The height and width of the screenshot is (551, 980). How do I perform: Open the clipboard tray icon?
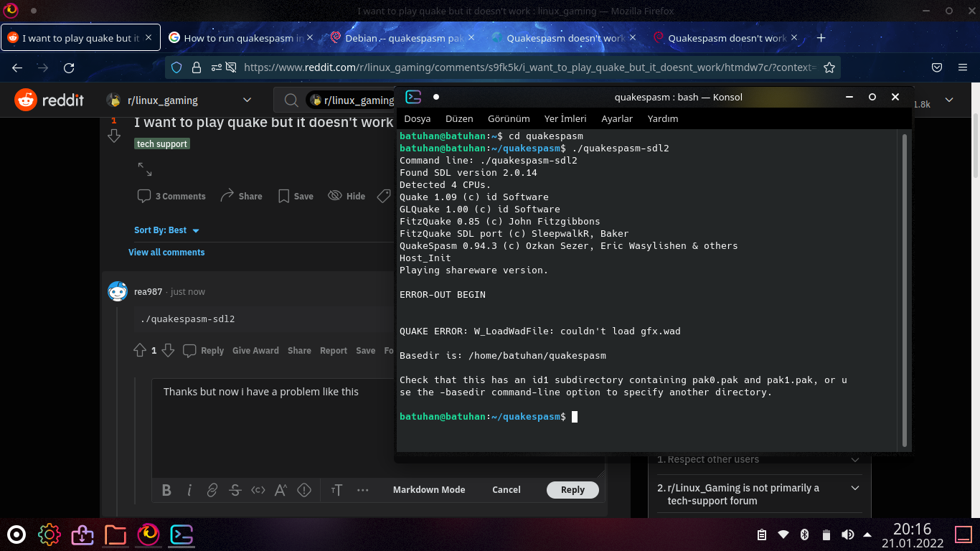tap(762, 534)
